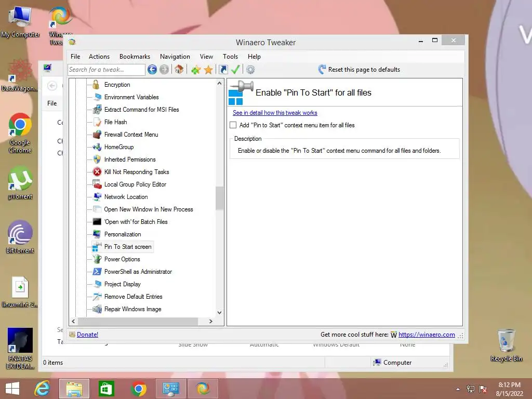Open the Navigation menu
This screenshot has height=399, width=532.
click(x=175, y=57)
